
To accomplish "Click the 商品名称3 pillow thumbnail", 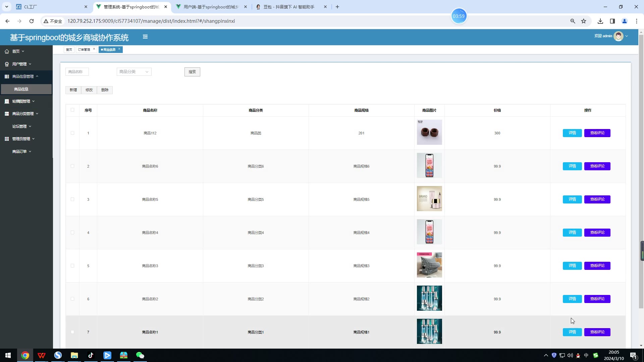I will (429, 265).
